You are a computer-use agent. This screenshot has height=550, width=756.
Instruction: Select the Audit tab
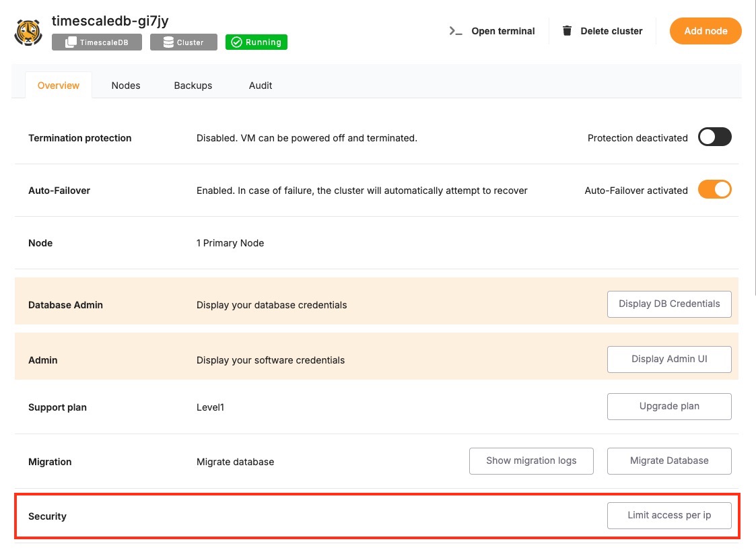(x=261, y=85)
